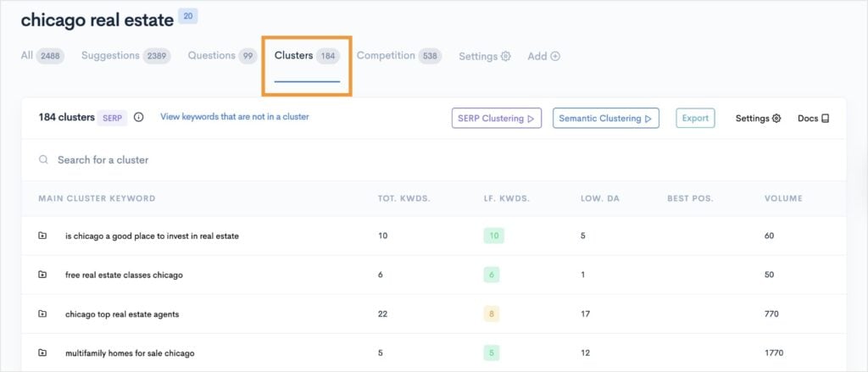
Task: Open 'multifamily homes for sale chicago' cluster
Action: click(x=130, y=353)
